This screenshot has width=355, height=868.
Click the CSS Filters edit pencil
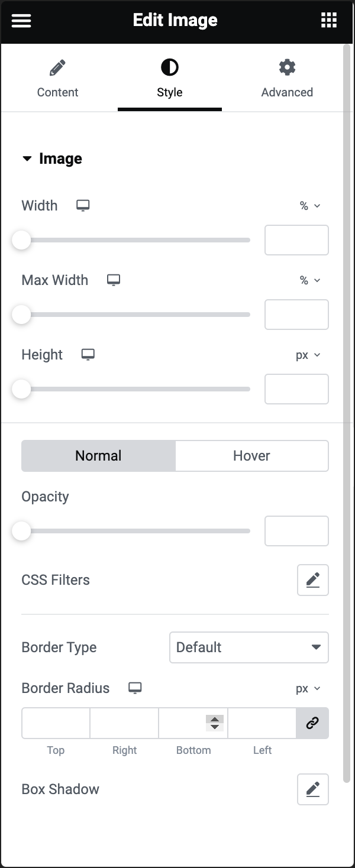click(312, 580)
